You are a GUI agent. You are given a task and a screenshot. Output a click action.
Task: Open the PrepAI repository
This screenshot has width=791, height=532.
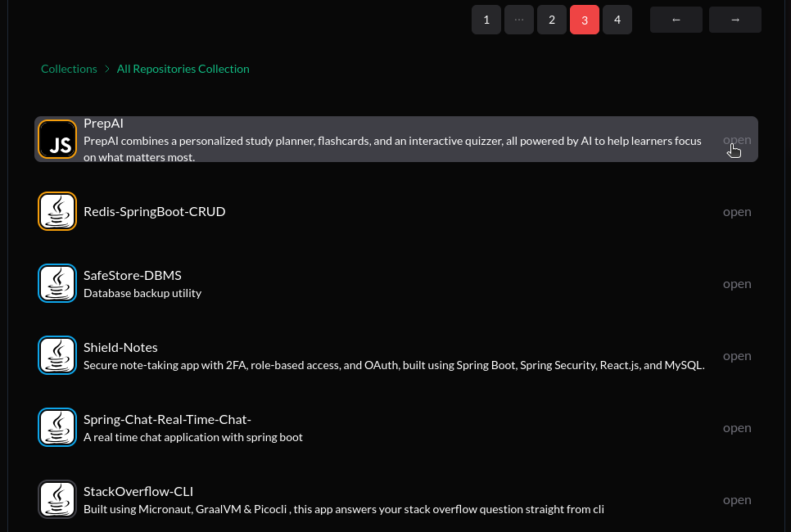pyautogui.click(x=737, y=140)
